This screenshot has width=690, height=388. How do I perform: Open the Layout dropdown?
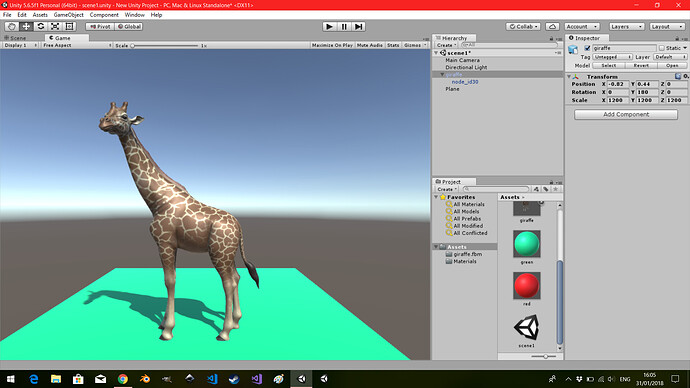coord(667,26)
